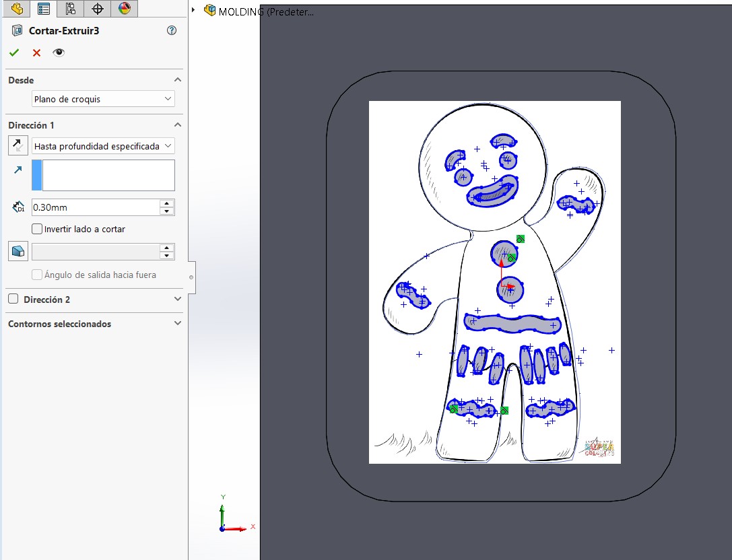Expand the Contornos seleccionados section
This screenshot has width=732, height=560.
[177, 323]
